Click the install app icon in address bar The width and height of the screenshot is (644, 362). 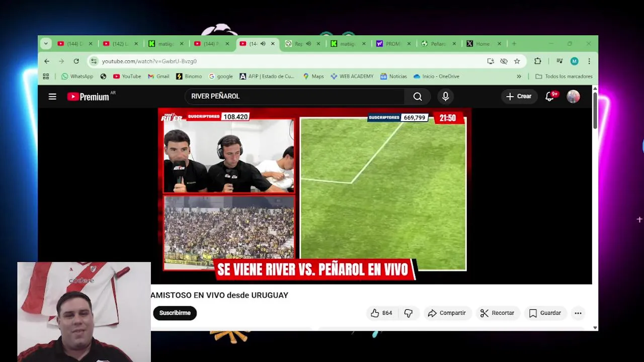[491, 61]
